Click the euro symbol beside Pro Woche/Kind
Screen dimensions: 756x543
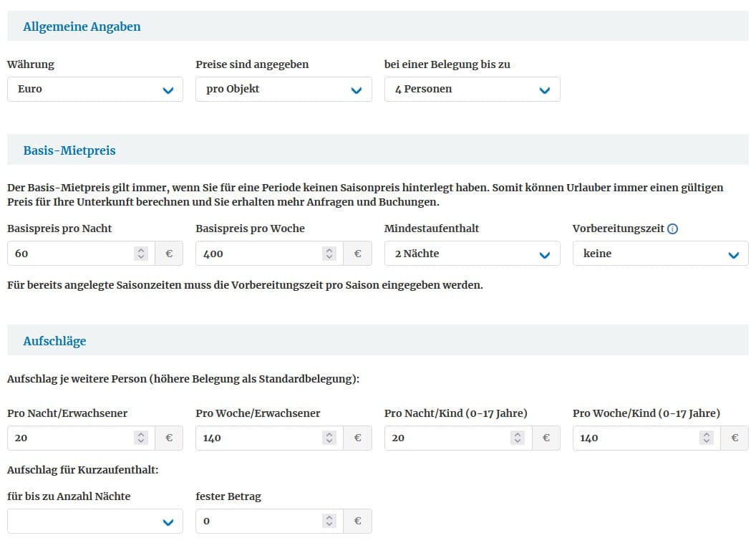pyautogui.click(x=735, y=438)
